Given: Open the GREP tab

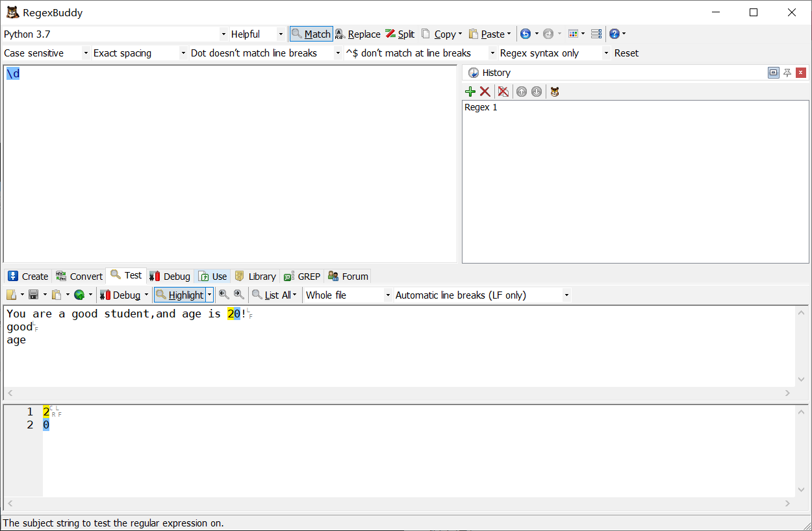Looking at the screenshot, I should coord(302,276).
